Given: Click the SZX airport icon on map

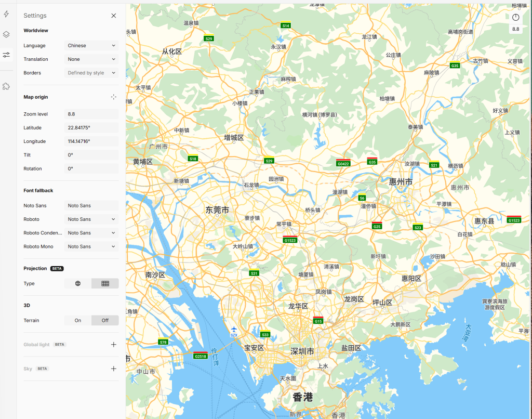Looking at the screenshot, I should [234, 329].
